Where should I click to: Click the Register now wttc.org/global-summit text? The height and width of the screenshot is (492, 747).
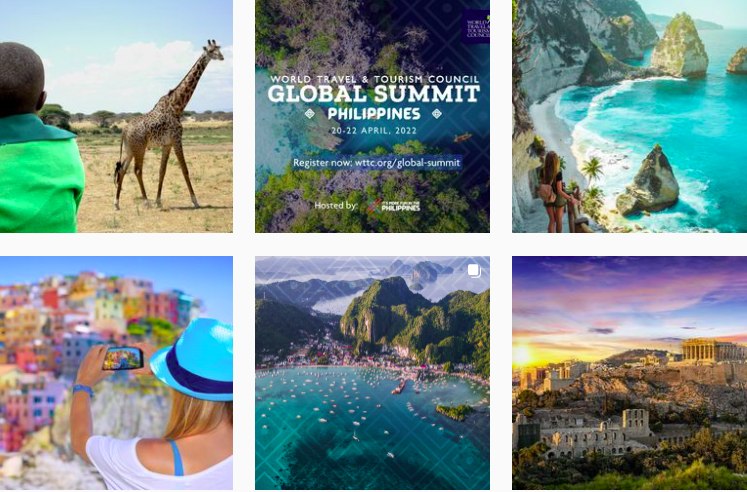(377, 163)
